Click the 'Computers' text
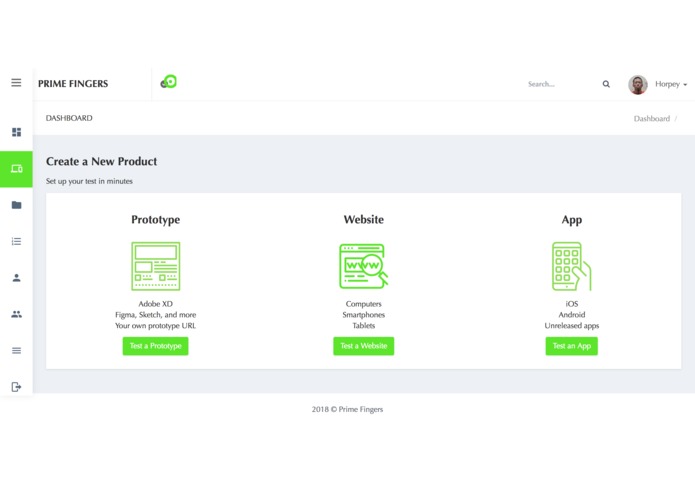695x494 pixels. [x=363, y=304]
